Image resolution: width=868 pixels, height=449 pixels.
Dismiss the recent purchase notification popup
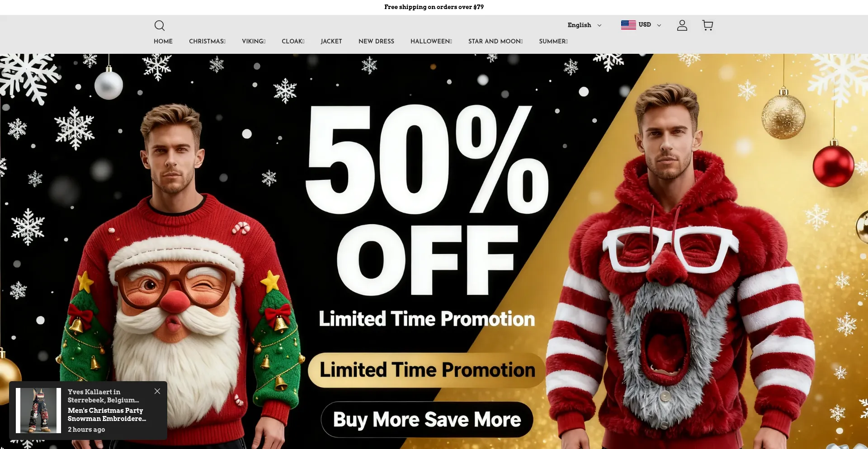click(157, 391)
